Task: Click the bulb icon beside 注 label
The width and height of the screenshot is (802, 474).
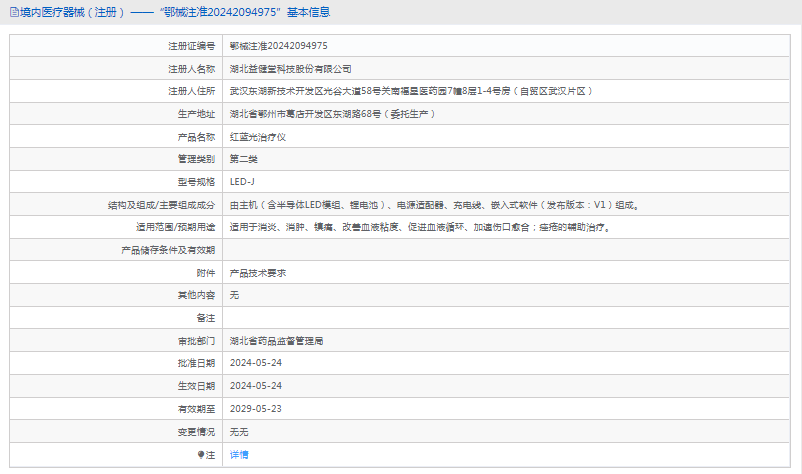Action: click(x=201, y=455)
